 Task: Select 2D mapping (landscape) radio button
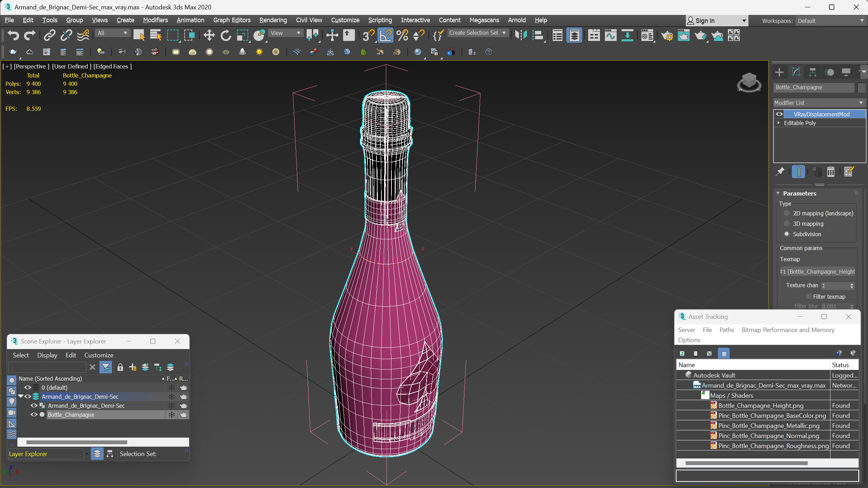coord(787,213)
